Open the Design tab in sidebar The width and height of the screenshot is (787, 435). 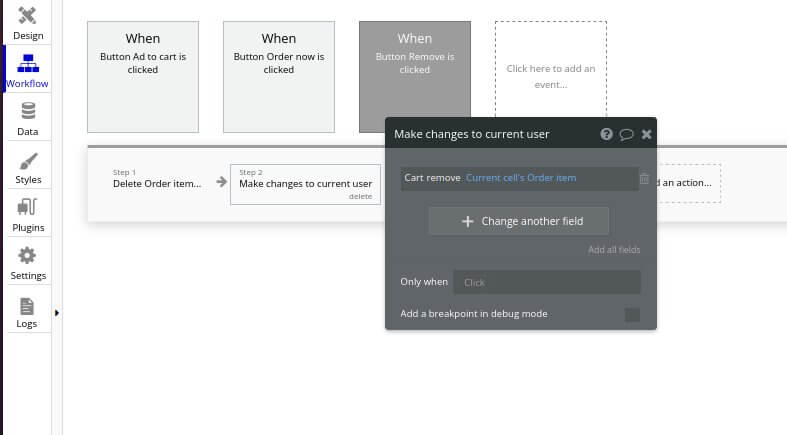[x=28, y=22]
